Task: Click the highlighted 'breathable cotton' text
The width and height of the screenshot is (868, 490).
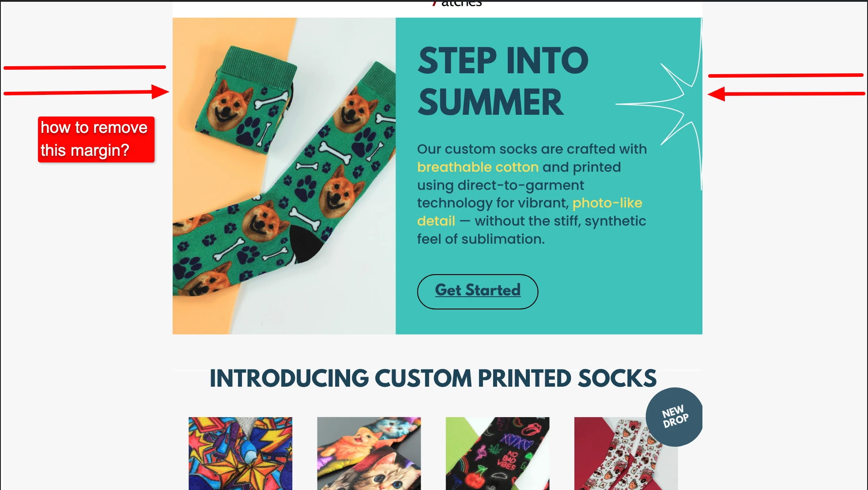Action: pos(478,167)
